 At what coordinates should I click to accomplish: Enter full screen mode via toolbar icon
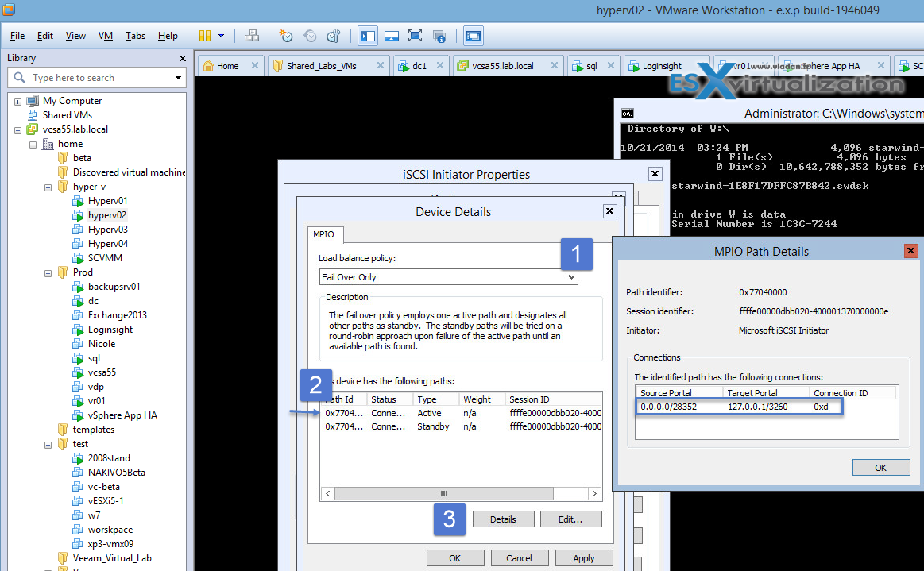pyautogui.click(x=415, y=36)
